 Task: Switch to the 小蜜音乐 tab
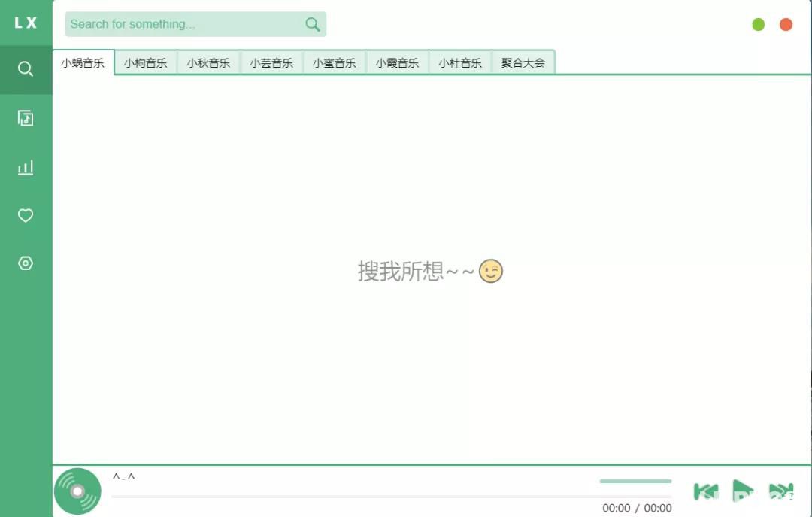pos(334,62)
